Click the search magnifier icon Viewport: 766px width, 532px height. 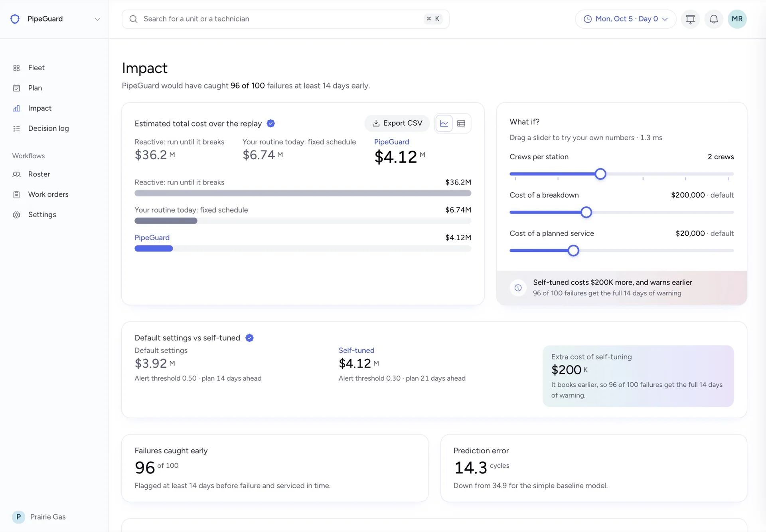point(134,19)
